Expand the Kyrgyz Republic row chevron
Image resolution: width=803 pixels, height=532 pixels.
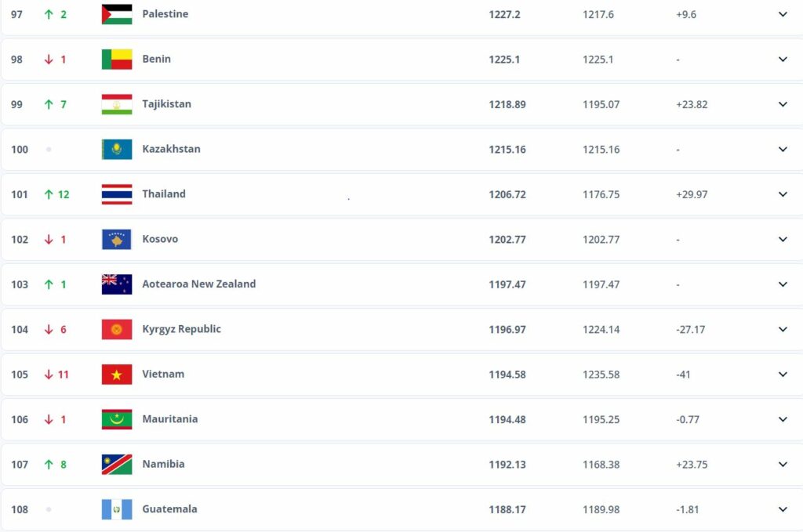coord(783,329)
